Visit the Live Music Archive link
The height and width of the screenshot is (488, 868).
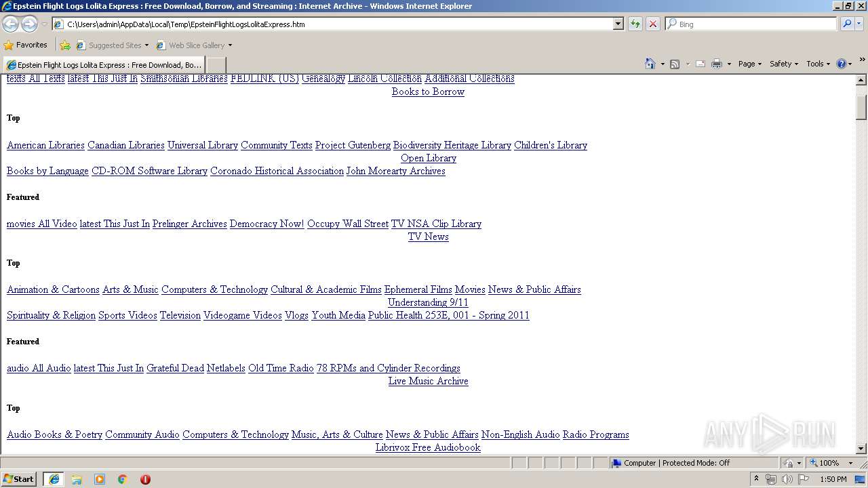[x=428, y=381]
